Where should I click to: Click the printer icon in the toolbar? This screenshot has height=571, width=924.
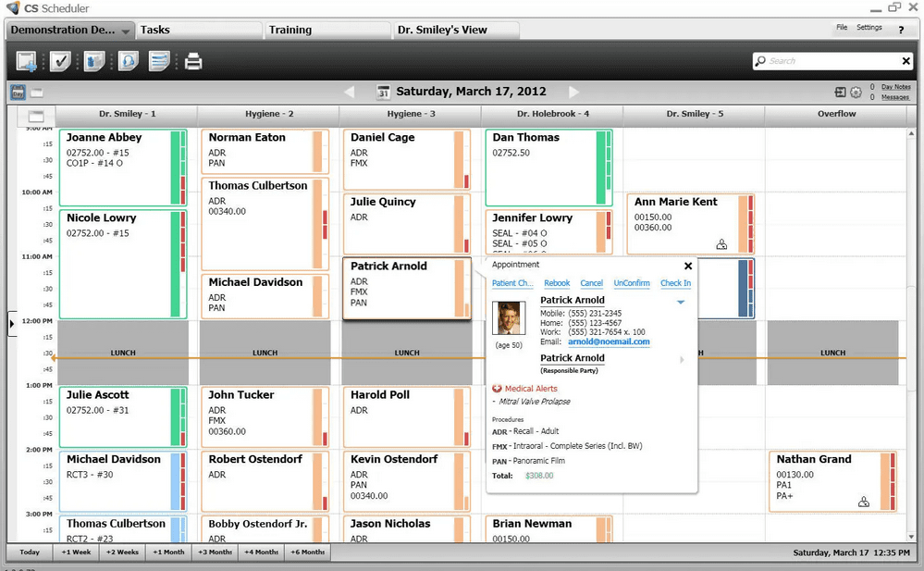pyautogui.click(x=192, y=62)
